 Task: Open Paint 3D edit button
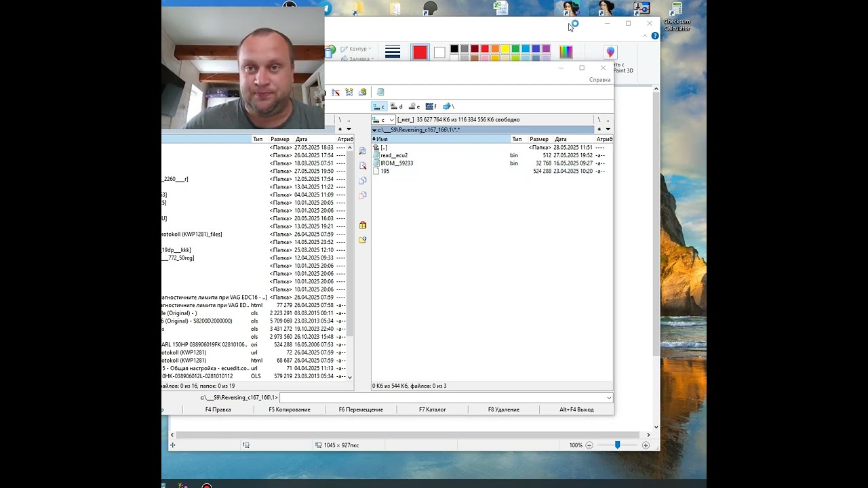click(x=610, y=52)
